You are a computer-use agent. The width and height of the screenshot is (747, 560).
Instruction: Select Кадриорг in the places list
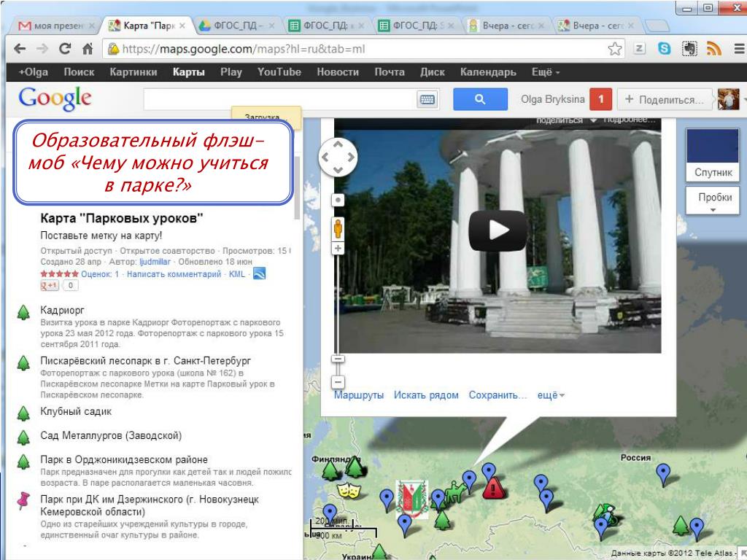(x=63, y=310)
